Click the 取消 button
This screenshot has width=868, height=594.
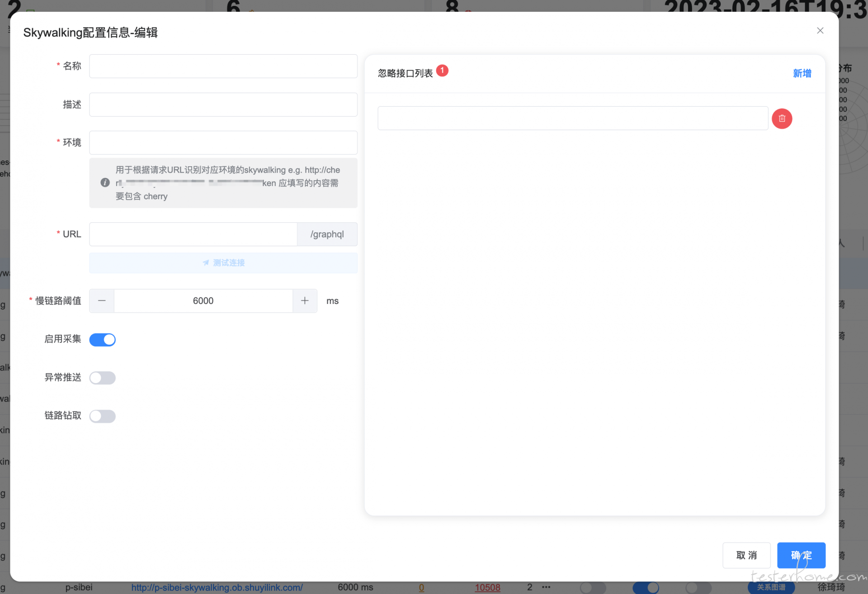[746, 555]
